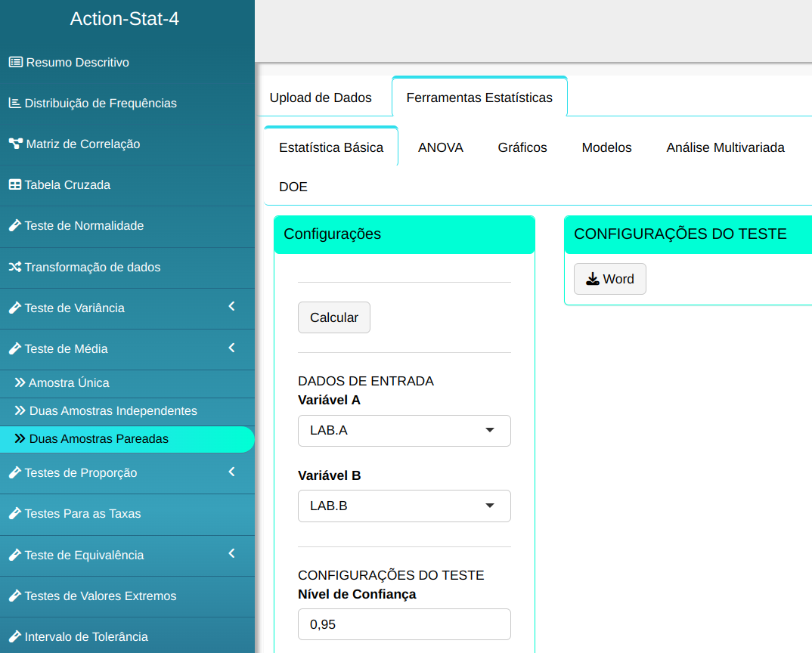Click the Distribuição de Frequências chart icon
This screenshot has width=812, height=653.
(x=14, y=103)
